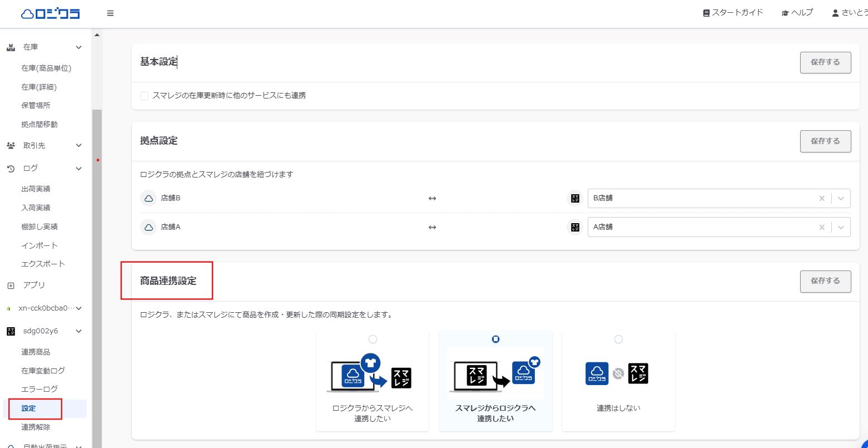This screenshot has height=448, width=868.
Task: Save the 基本設定 section
Action: (825, 62)
